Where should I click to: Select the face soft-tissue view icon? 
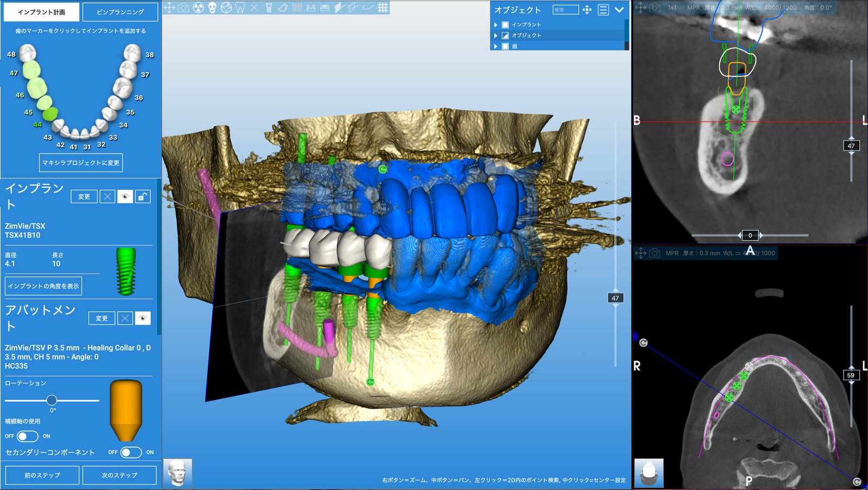click(226, 8)
